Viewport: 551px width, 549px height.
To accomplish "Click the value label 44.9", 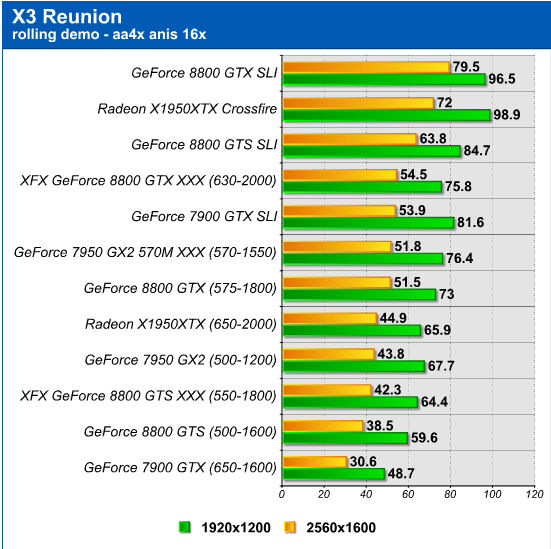I will pyautogui.click(x=393, y=318).
